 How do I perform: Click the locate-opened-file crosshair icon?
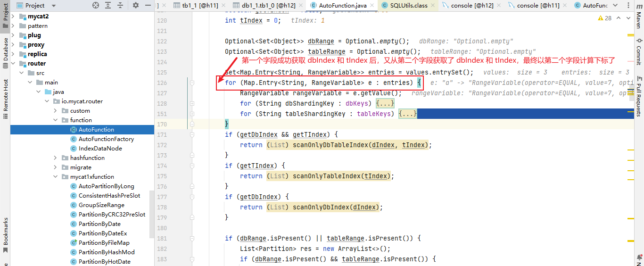point(96,5)
